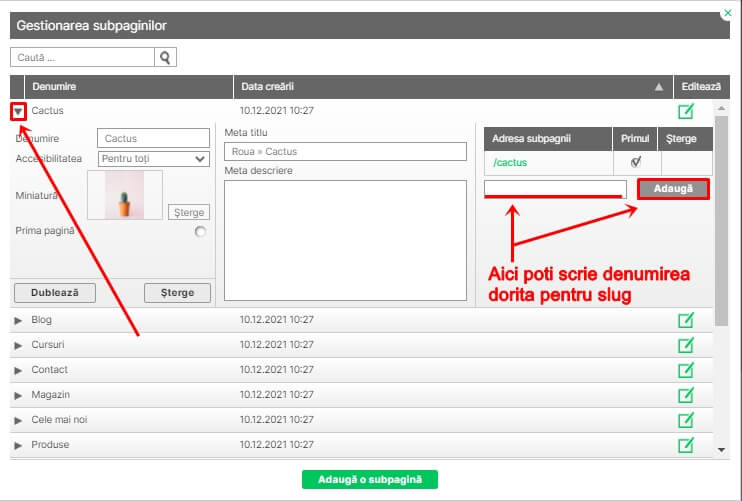Click the Adaugă o subpagină button
Viewport: 742px width, 501px height.
pos(369,480)
